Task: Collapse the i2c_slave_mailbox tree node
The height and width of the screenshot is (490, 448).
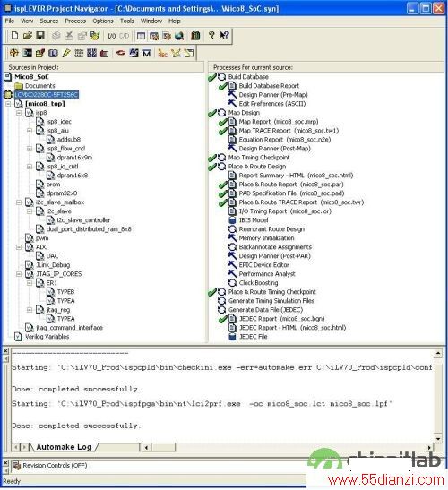Action: pos(19,202)
